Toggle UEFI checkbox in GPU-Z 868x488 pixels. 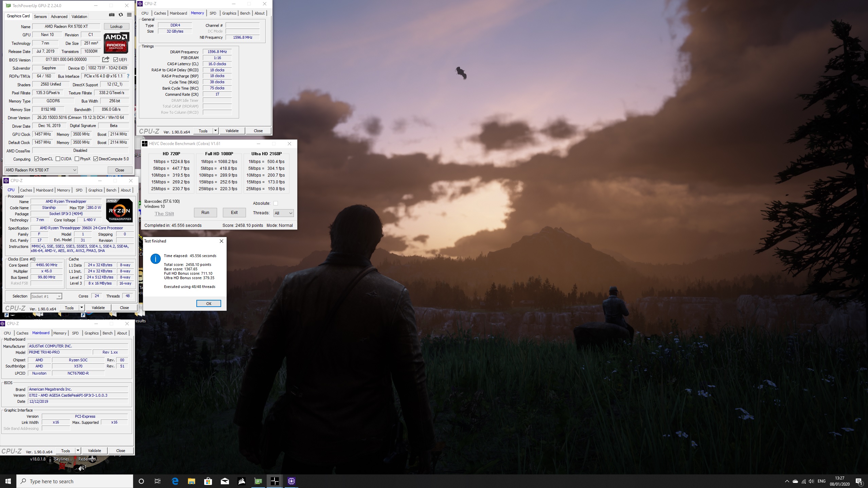tap(116, 59)
